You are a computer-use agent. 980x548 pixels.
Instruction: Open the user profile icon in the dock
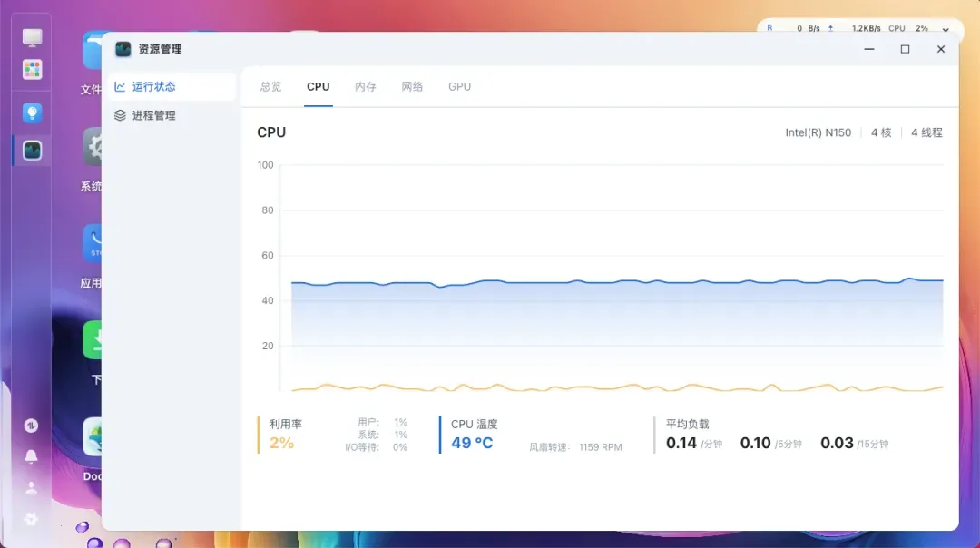coord(31,488)
